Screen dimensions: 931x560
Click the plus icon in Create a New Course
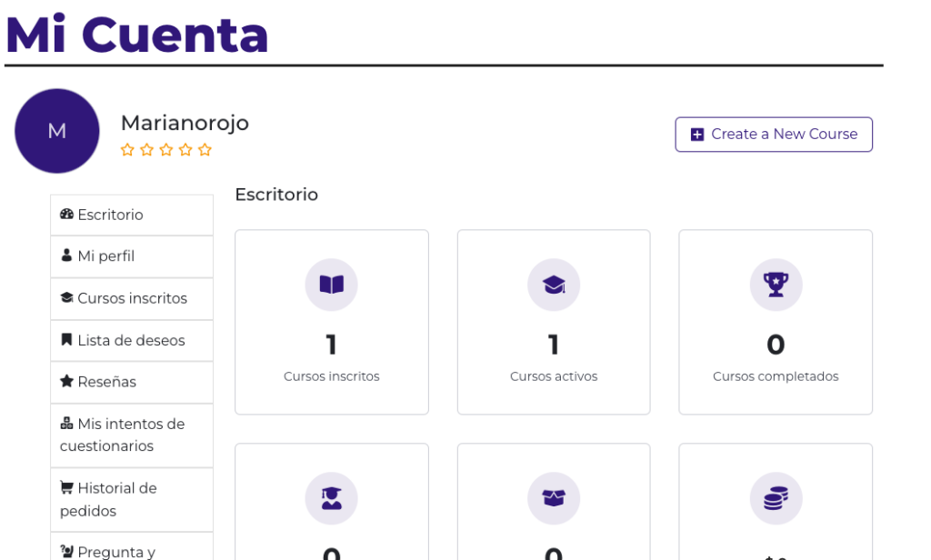click(x=697, y=135)
